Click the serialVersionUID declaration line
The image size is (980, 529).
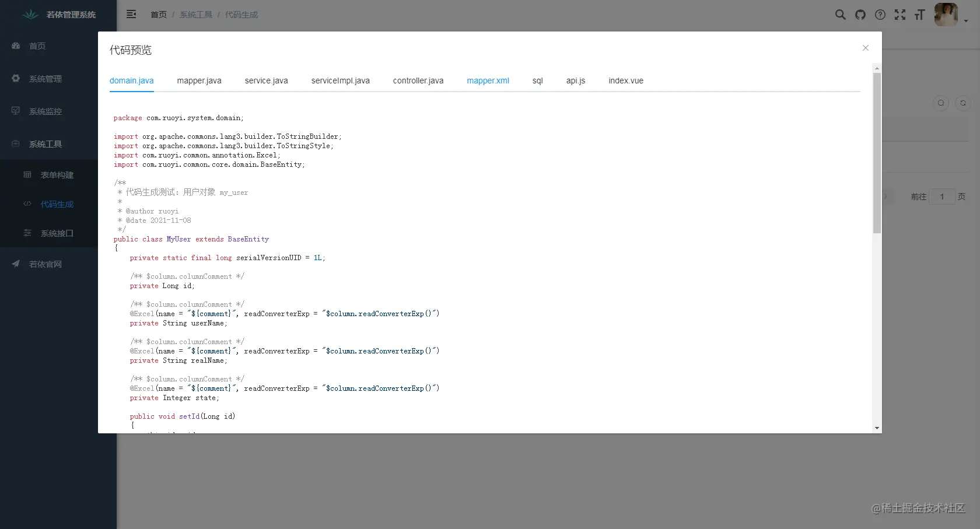(228, 258)
